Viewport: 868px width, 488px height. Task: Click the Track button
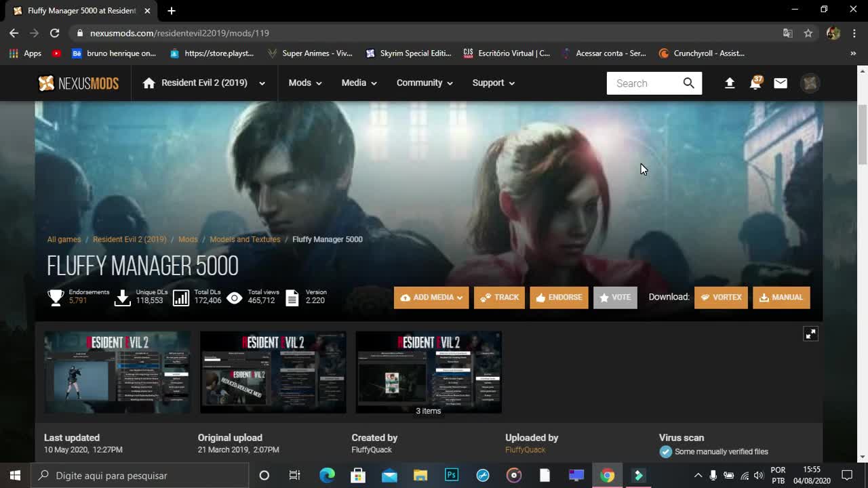(499, 298)
